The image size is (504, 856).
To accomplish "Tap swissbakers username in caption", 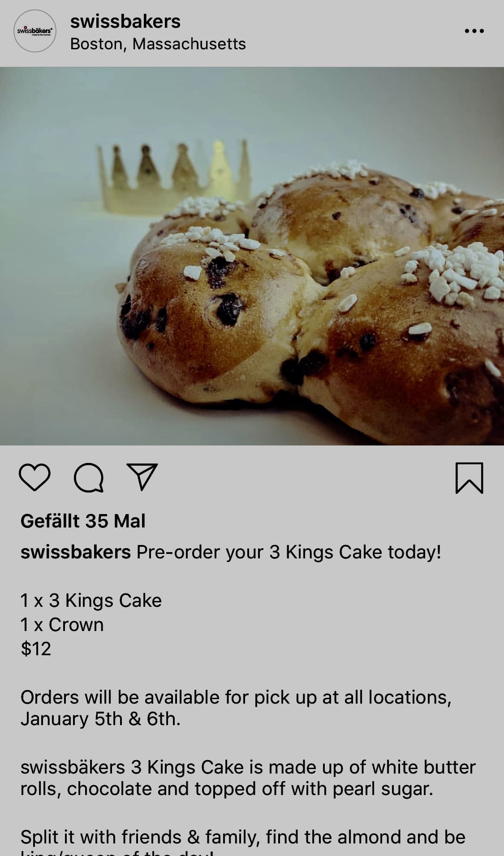I will click(76, 552).
